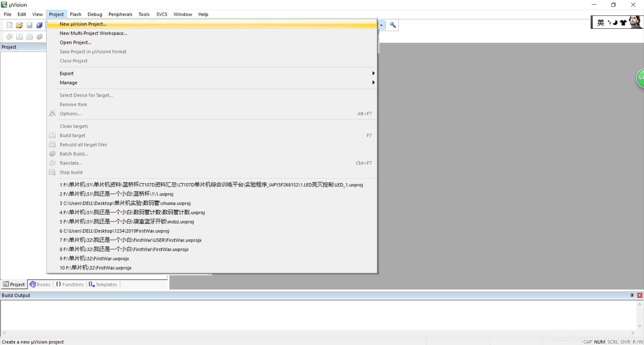Click the Batch Build icon in build toolbar

pyautogui.click(x=40, y=37)
